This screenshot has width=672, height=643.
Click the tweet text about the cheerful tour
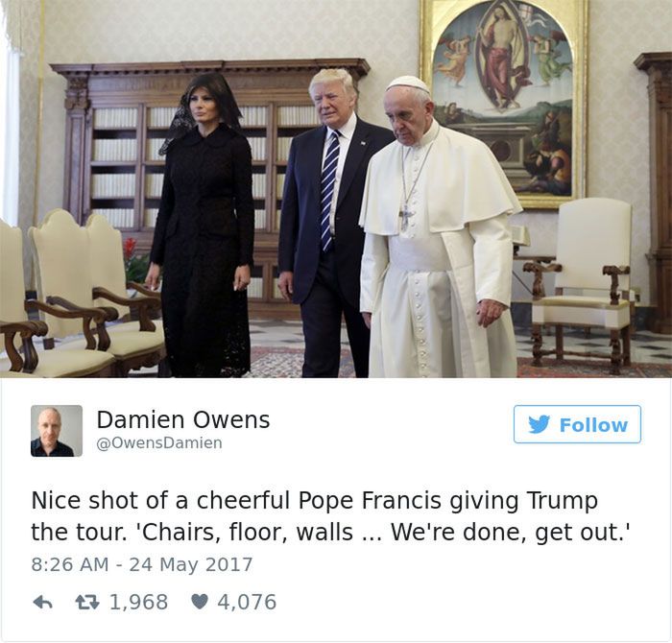(330, 516)
